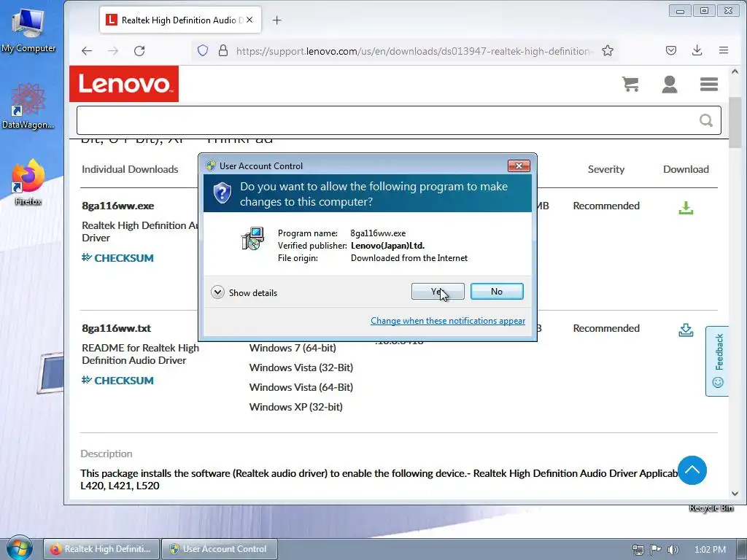The width and height of the screenshot is (747, 560).
Task: Bookmark this page with star icon
Action: coord(608,50)
